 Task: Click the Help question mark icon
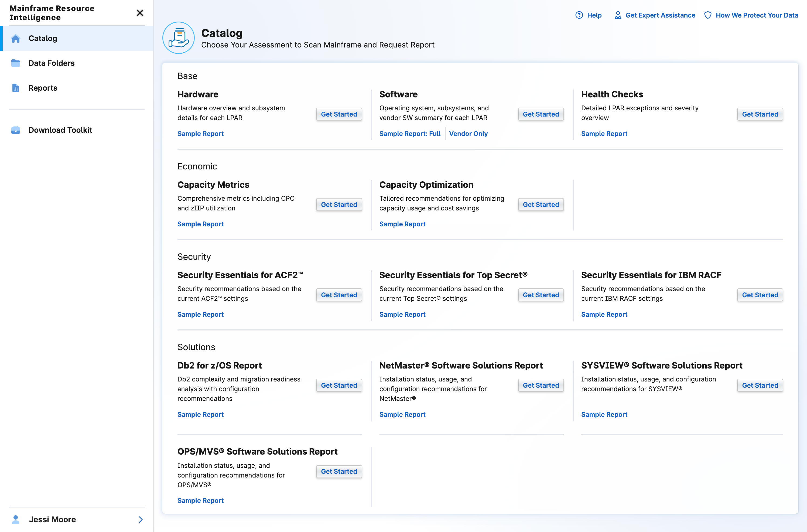pyautogui.click(x=579, y=15)
